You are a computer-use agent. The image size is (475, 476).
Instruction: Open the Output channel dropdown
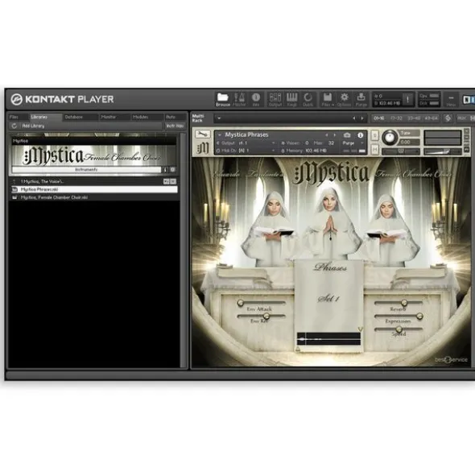click(273, 143)
